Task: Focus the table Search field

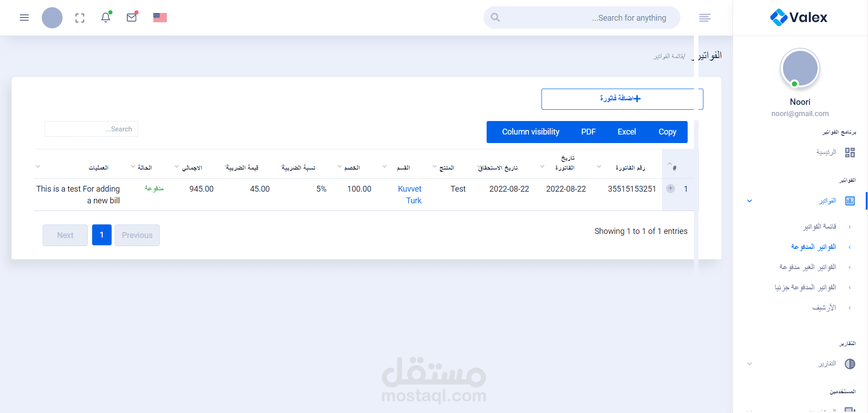Action: pyautogui.click(x=91, y=129)
